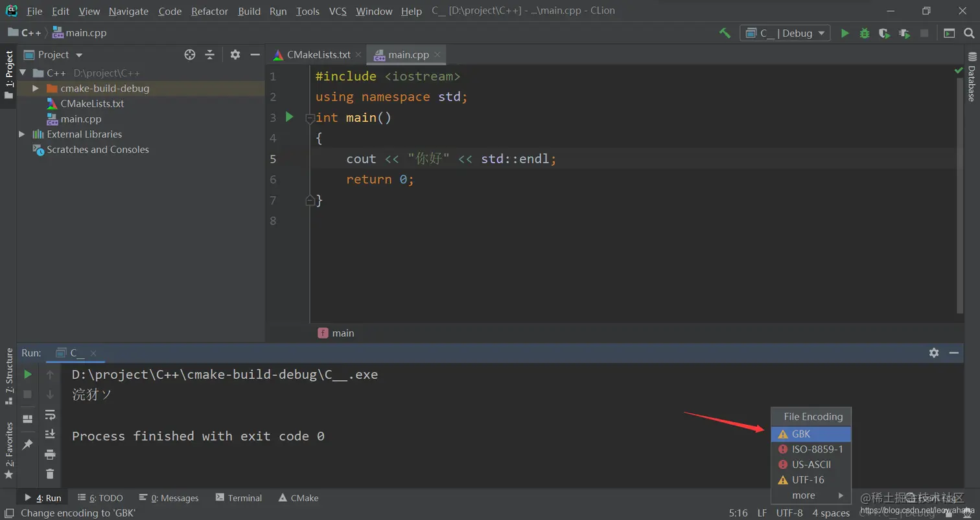Open more encodings submenu

click(811, 495)
